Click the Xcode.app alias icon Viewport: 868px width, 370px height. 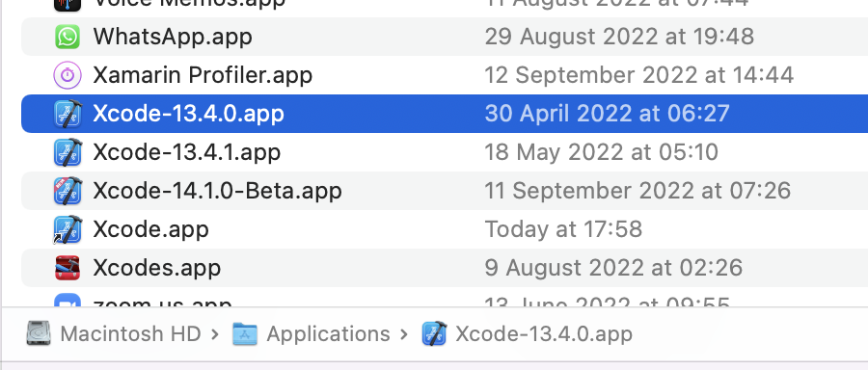click(68, 229)
